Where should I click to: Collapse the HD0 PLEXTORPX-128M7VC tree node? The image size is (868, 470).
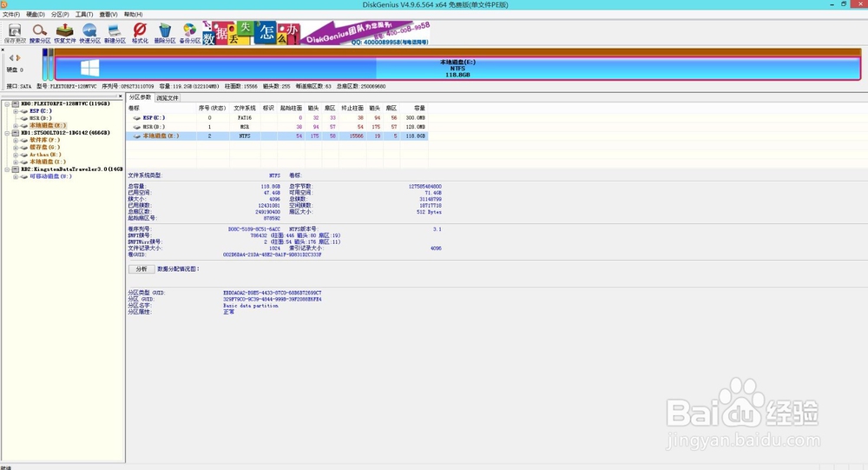pyautogui.click(x=7, y=104)
